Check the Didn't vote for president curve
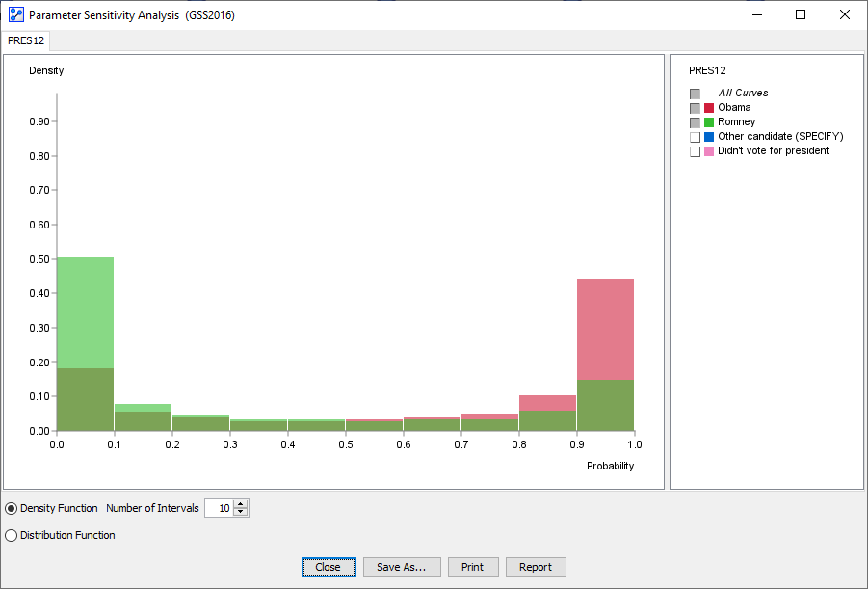 tap(694, 150)
